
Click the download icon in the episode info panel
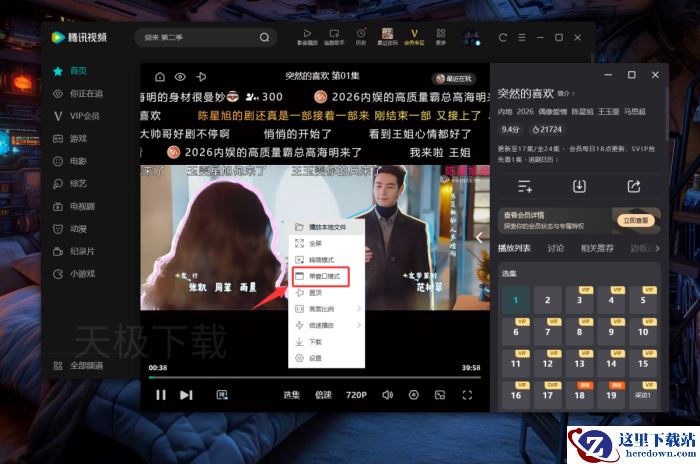click(579, 186)
